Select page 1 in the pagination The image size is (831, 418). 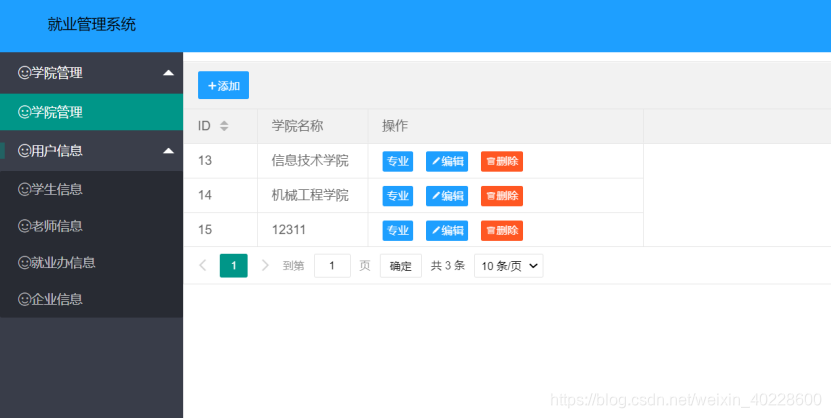pyautogui.click(x=234, y=265)
